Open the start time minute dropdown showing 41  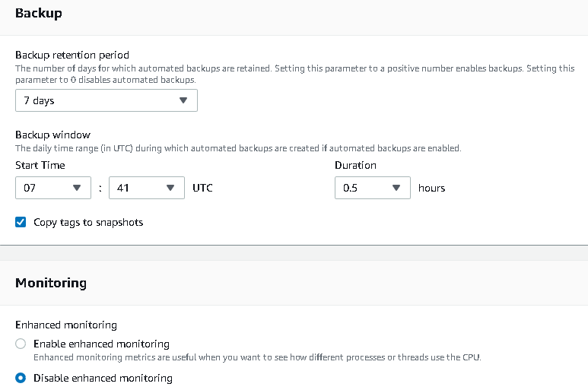[x=147, y=188]
